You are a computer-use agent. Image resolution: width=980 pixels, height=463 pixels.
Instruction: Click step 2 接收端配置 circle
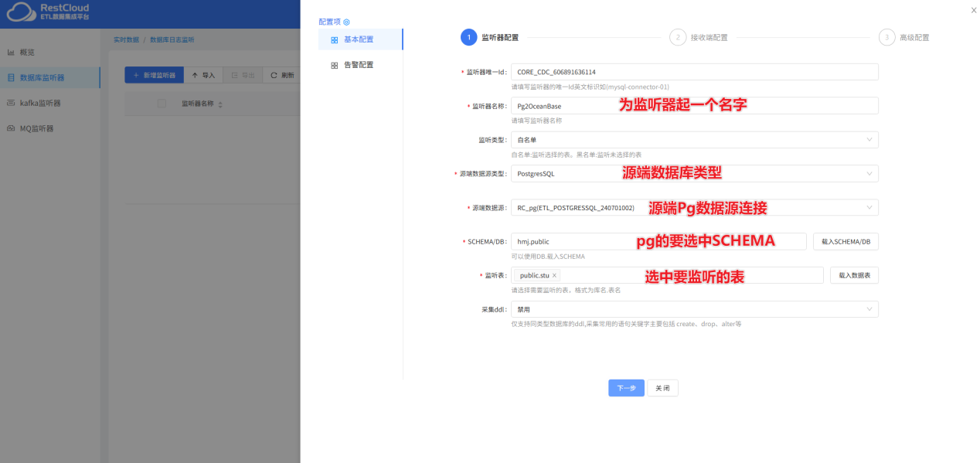point(678,37)
